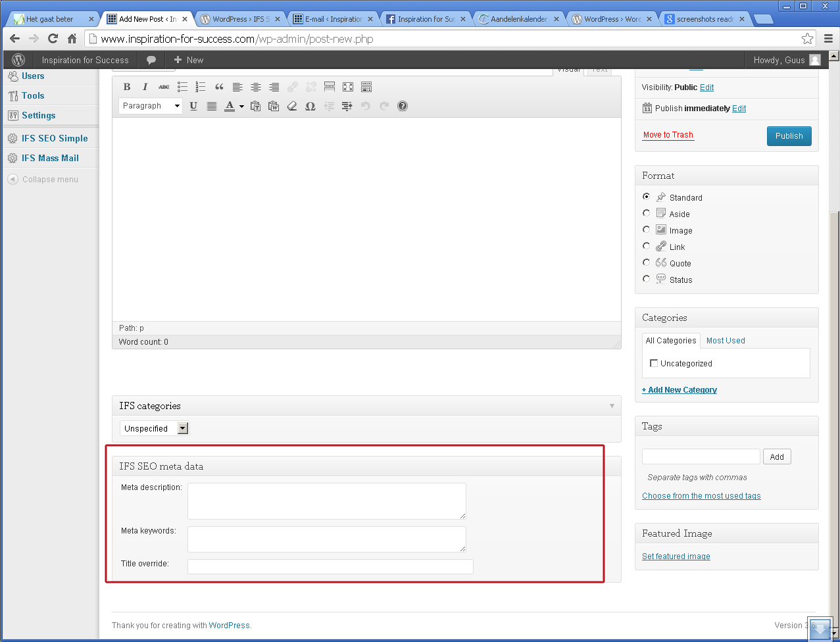Open the editor Help icon
This screenshot has width=840, height=642.
[x=403, y=106]
